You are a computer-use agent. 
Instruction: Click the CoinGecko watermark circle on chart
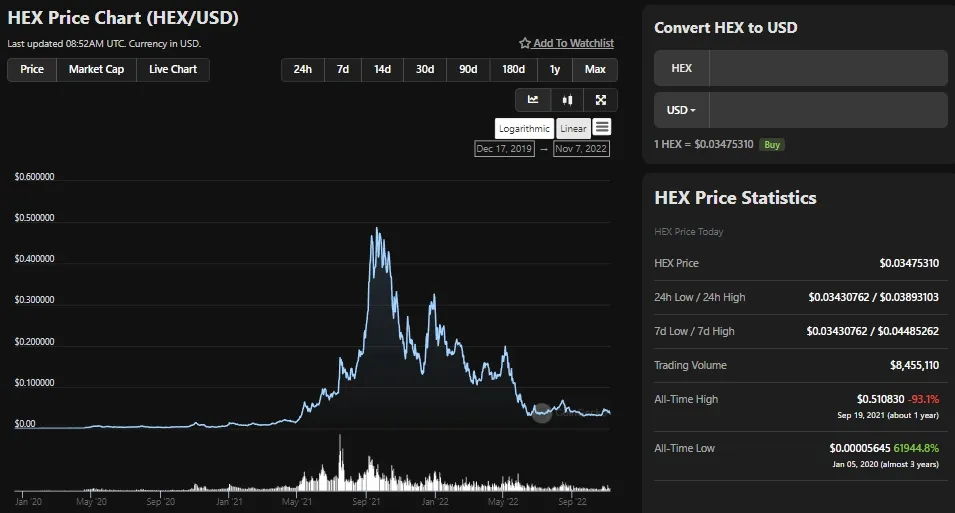tap(541, 412)
